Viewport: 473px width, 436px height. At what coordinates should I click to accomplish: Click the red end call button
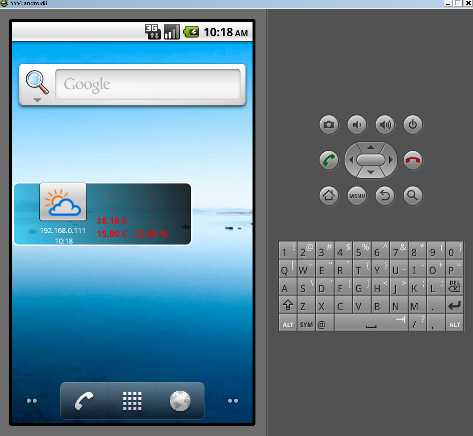[x=413, y=160]
